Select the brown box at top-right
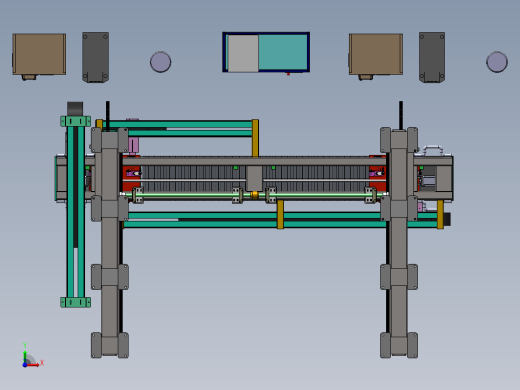Viewport: 520px width, 390px height. 376,54
